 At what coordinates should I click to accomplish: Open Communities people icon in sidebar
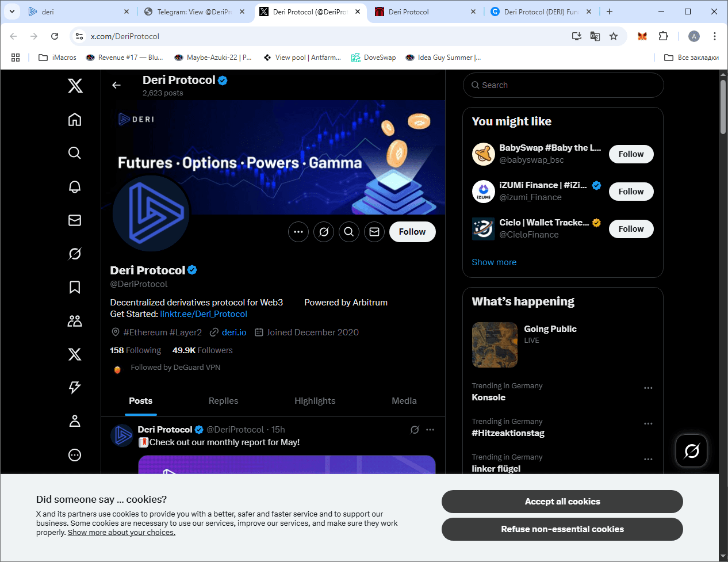[75, 320]
